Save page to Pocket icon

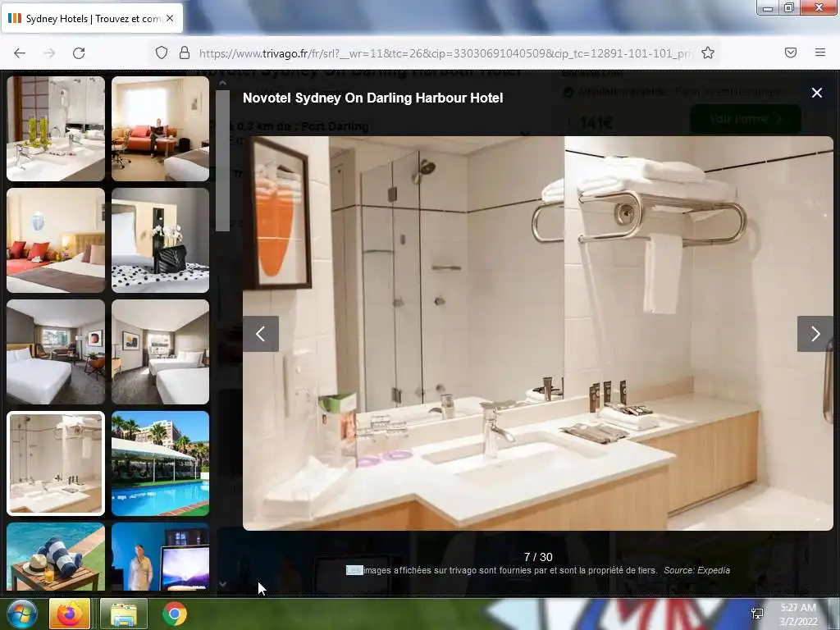[x=791, y=52]
